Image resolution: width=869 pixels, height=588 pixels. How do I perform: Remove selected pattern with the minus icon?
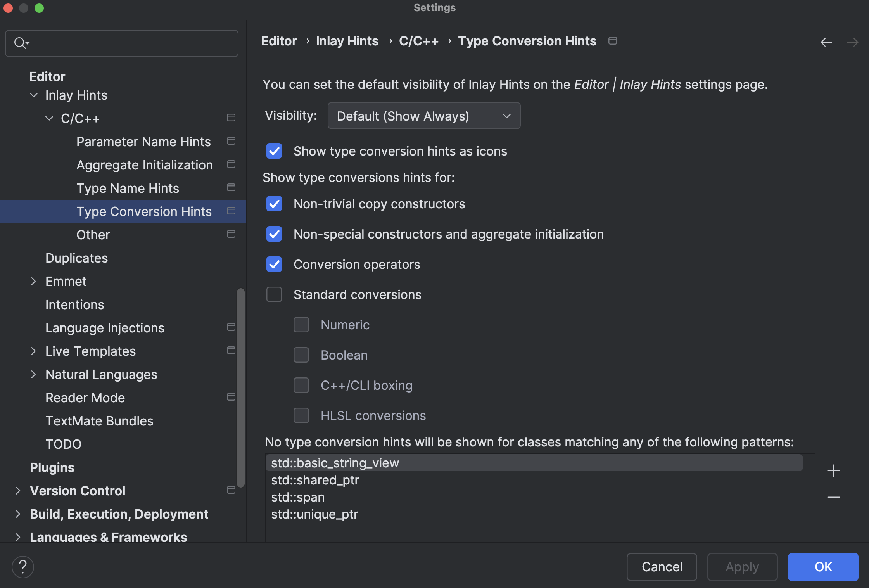pos(833,498)
